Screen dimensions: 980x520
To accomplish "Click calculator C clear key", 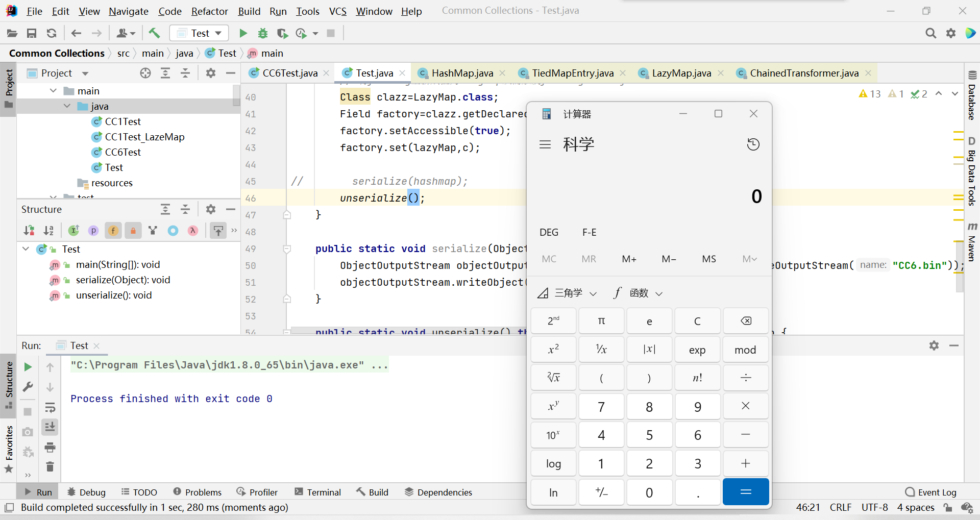I will click(x=697, y=321).
